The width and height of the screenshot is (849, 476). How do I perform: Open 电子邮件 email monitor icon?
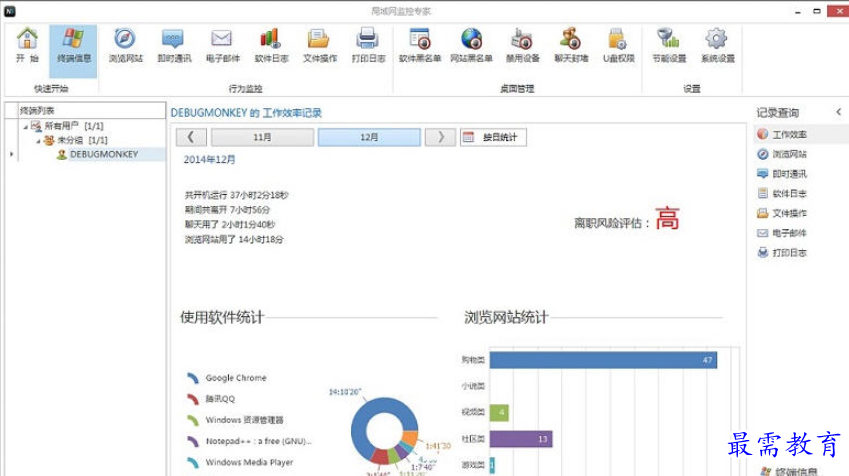[x=222, y=45]
